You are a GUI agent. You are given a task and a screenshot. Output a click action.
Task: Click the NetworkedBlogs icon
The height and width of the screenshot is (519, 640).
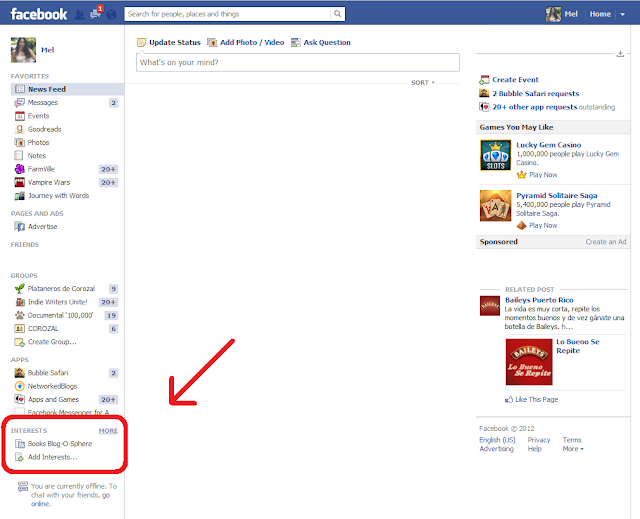tap(20, 386)
